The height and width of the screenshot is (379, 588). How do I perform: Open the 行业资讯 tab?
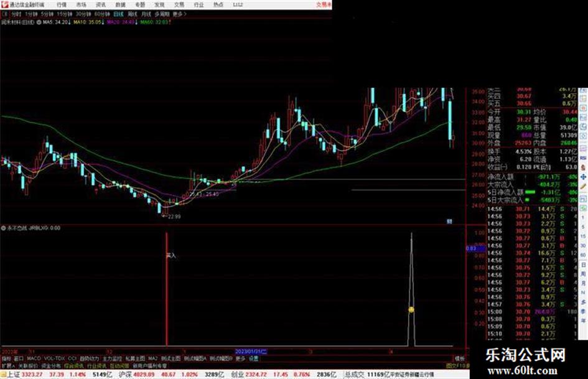point(96,365)
